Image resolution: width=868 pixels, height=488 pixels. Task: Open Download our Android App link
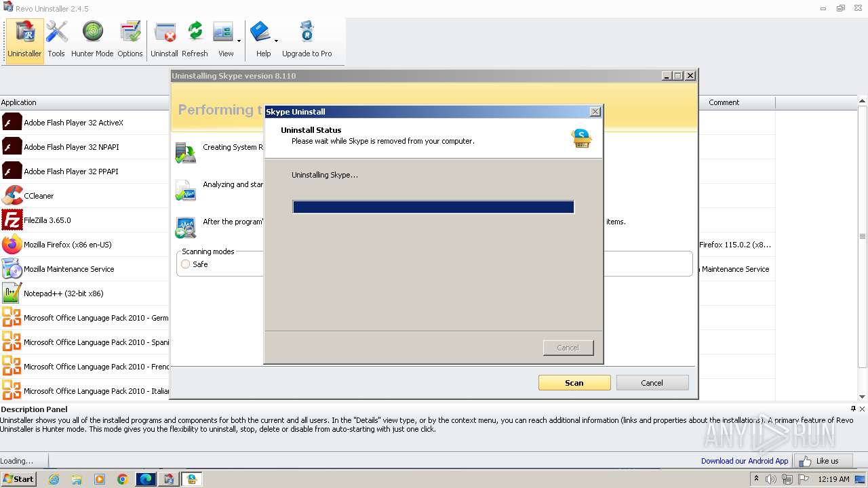click(x=745, y=461)
